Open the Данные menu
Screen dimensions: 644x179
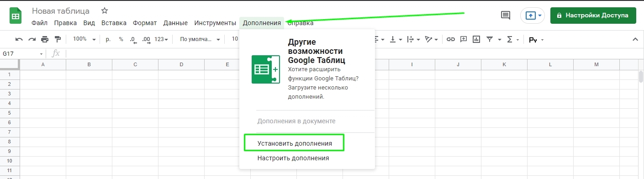coord(175,23)
